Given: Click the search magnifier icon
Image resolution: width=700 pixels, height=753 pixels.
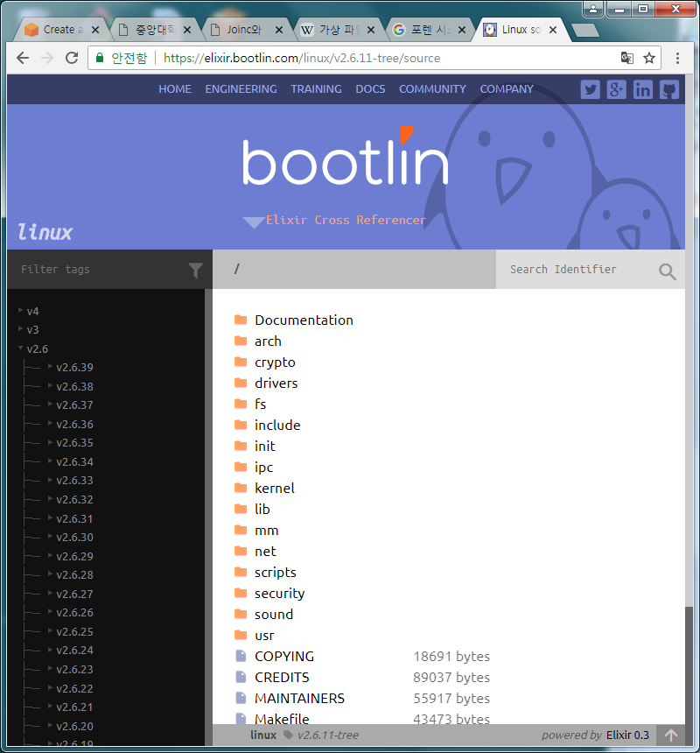Looking at the screenshot, I should [x=668, y=271].
